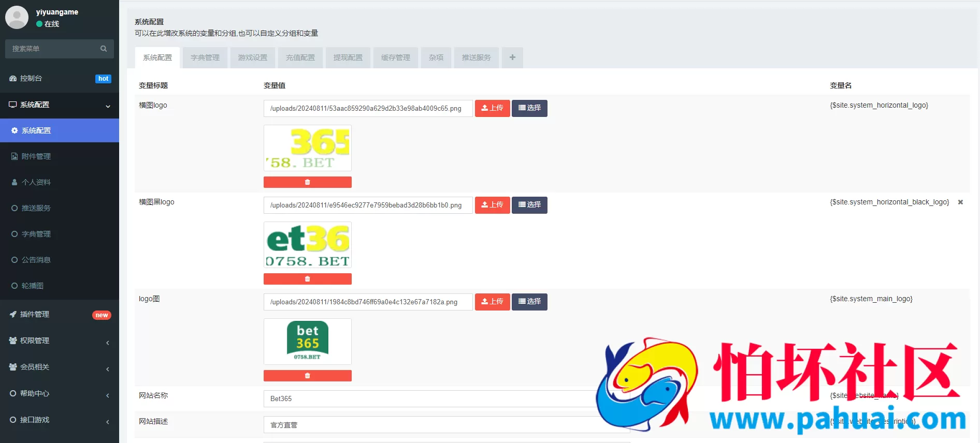The image size is (980, 443).
Task: Click 上传 button for 横图黑logo
Action: (x=493, y=205)
